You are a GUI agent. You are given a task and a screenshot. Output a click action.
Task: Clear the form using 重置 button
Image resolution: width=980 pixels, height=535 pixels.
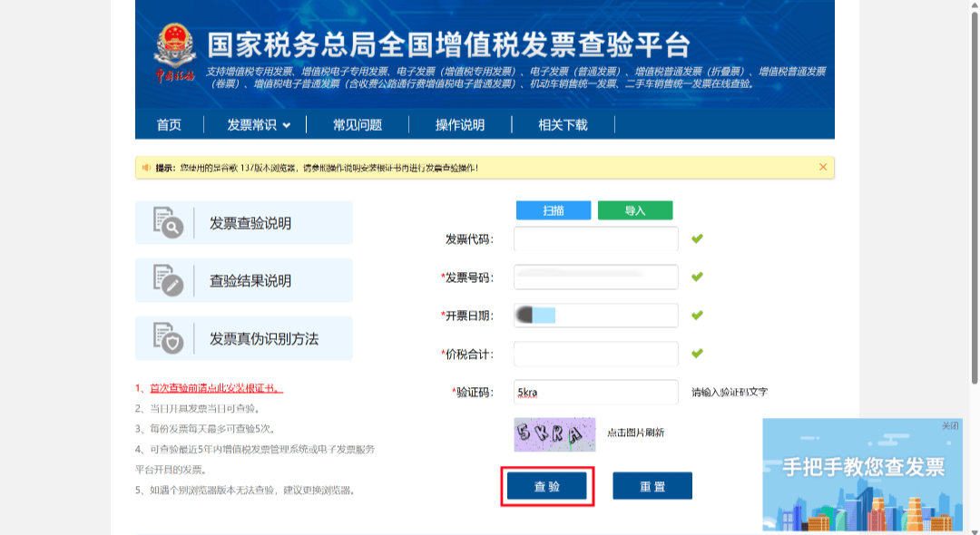point(652,486)
